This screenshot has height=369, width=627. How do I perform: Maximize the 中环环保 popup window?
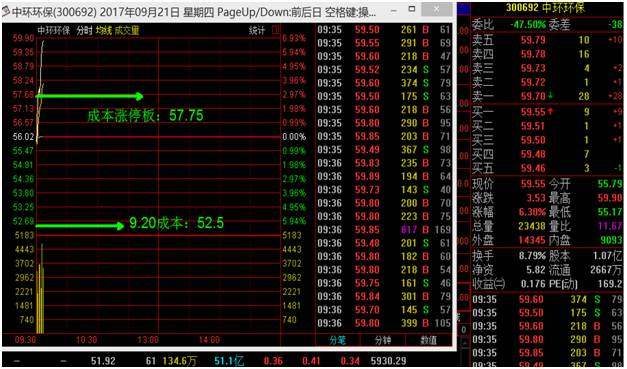coord(412,9)
